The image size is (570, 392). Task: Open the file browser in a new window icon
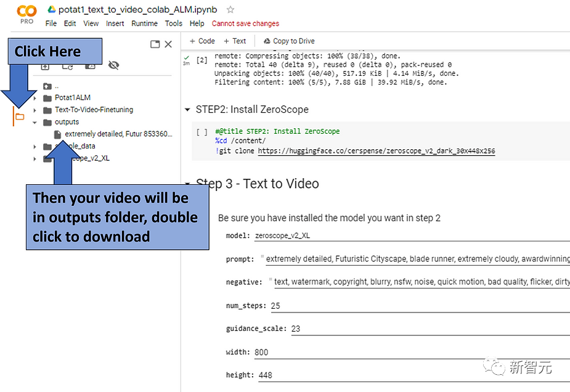pyautogui.click(x=155, y=44)
